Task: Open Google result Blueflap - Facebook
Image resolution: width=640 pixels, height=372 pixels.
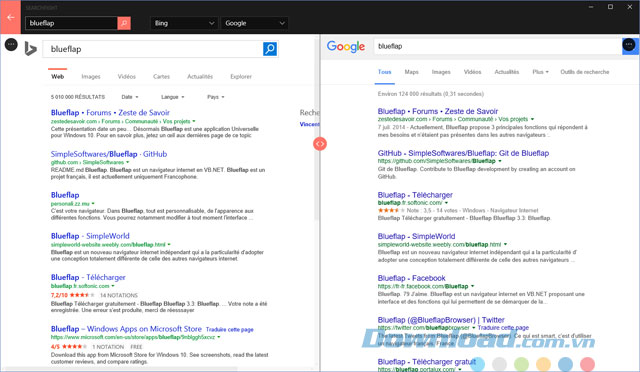Action: (x=411, y=278)
